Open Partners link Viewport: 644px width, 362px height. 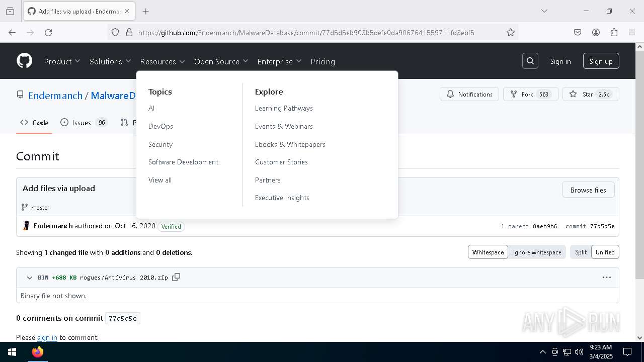(x=268, y=180)
